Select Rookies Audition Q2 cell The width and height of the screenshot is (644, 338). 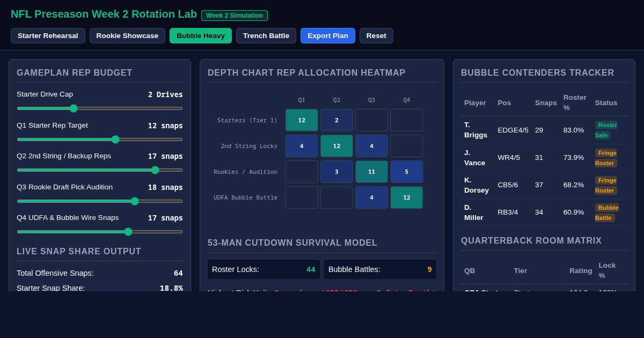tap(336, 172)
